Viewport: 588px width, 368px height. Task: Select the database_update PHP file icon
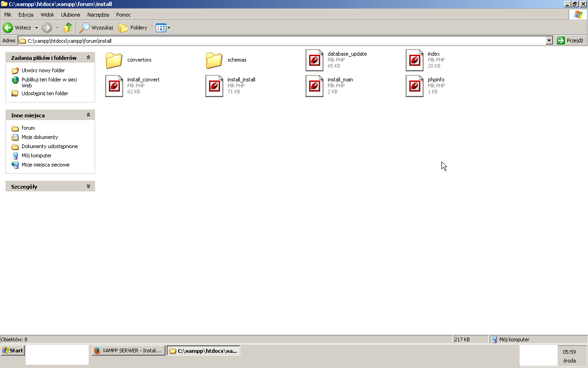314,60
